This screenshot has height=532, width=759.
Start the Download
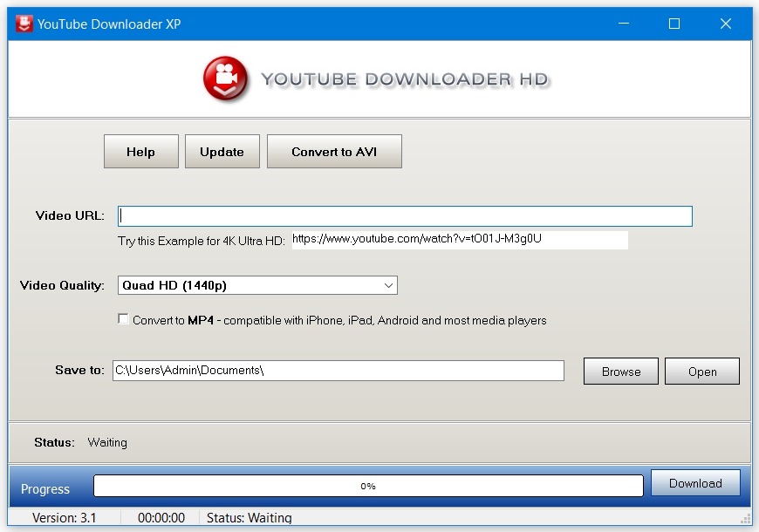click(x=695, y=482)
